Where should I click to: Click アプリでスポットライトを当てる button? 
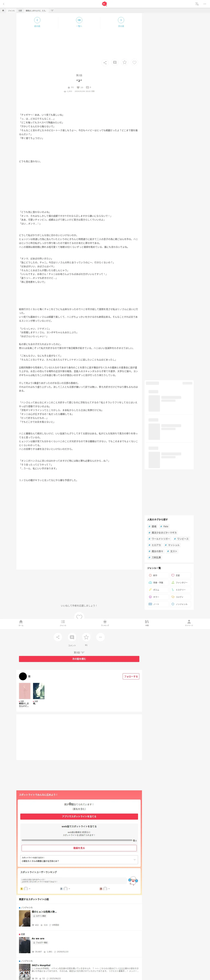[79, 816]
